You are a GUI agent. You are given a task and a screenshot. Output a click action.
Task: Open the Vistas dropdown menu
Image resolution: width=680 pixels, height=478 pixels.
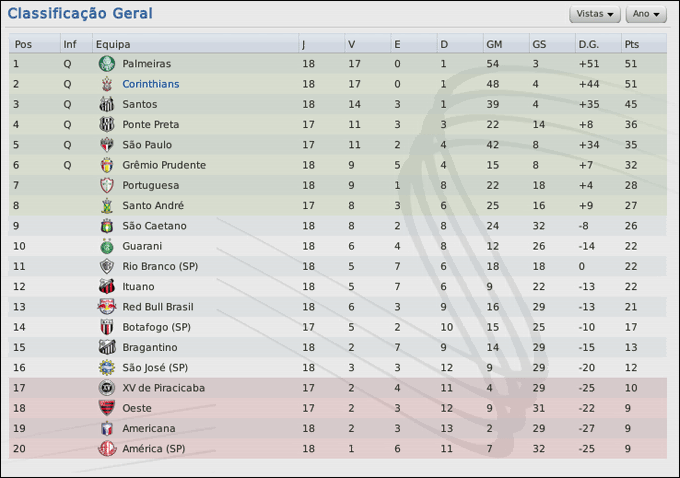pos(595,14)
